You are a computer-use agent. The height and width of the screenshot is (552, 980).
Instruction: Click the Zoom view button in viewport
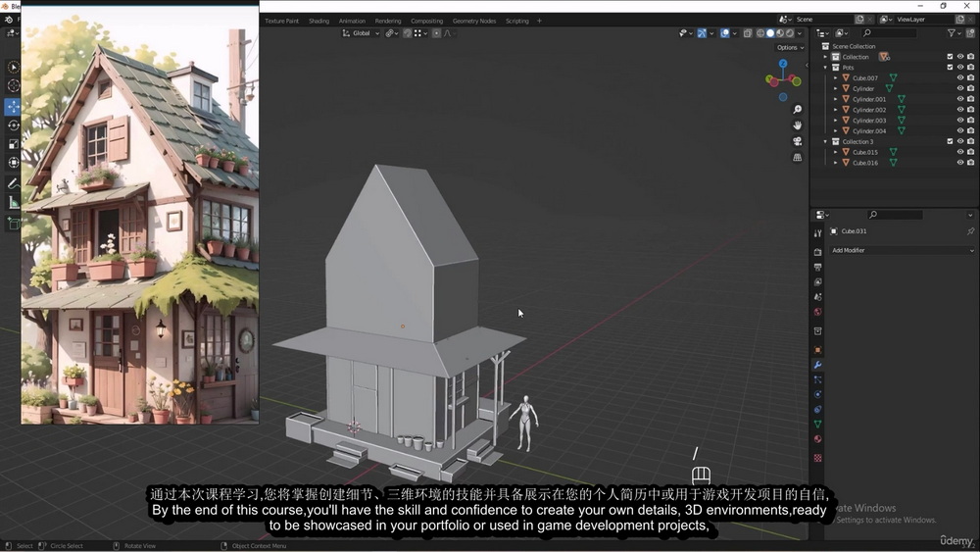tap(798, 110)
